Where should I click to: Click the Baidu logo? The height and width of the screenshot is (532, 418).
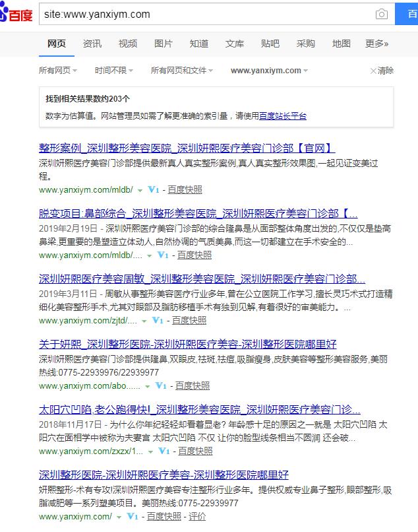point(16,13)
